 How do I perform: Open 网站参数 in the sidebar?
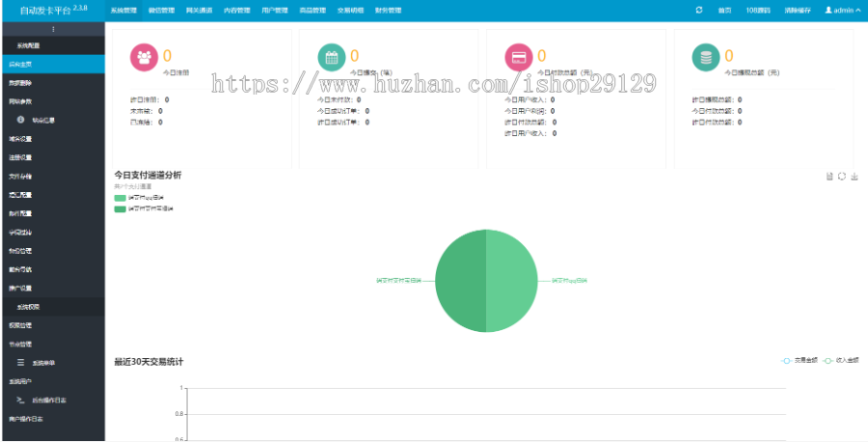coord(53,101)
